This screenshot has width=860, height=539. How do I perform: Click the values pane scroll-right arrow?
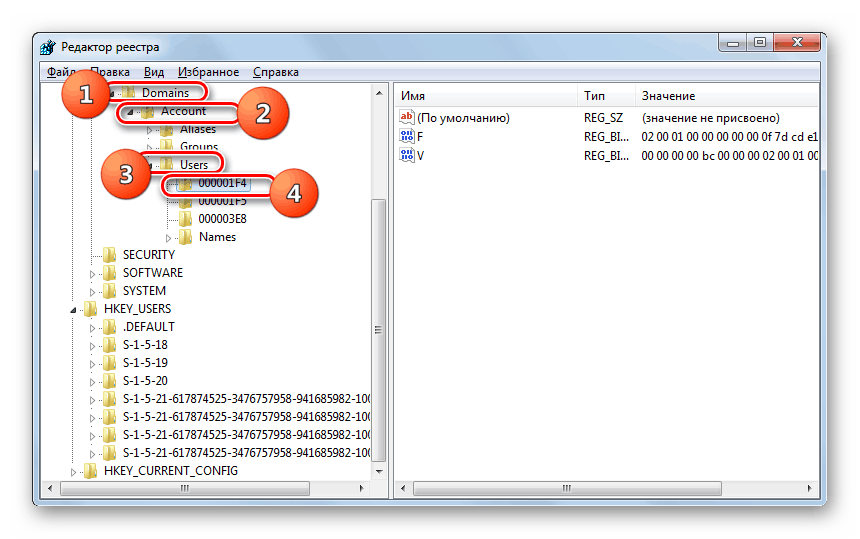click(x=810, y=488)
